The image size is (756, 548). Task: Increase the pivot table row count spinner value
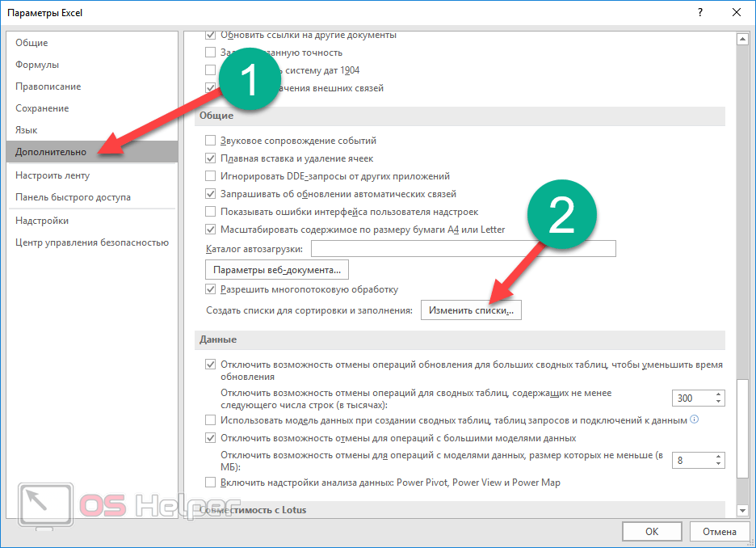[717, 394]
